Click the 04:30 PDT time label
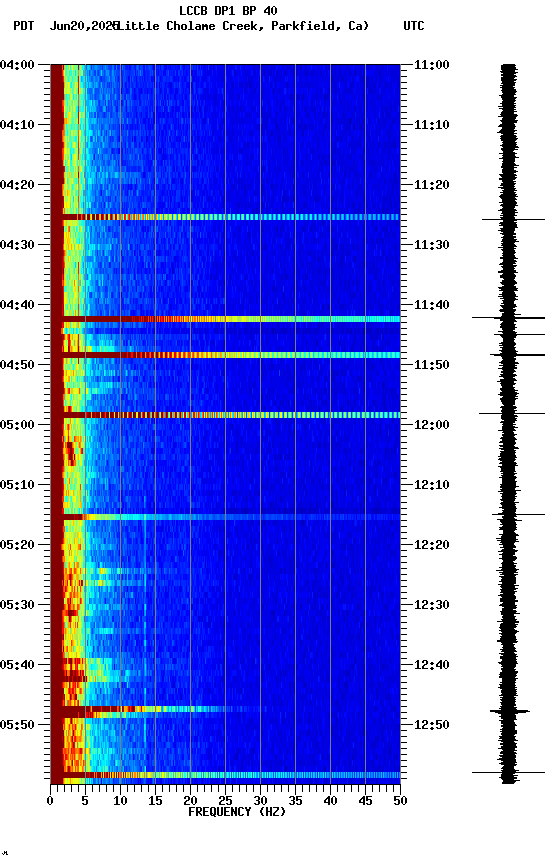The height and width of the screenshot is (864, 552). tap(17, 245)
